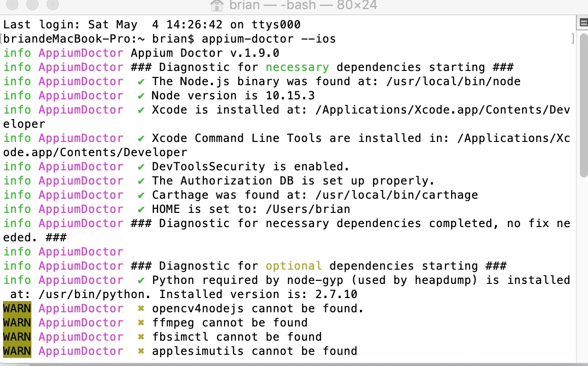588x366 pixels.
Task: Click the green checkmark on the DevToolsSecurity line
Action: (140, 166)
